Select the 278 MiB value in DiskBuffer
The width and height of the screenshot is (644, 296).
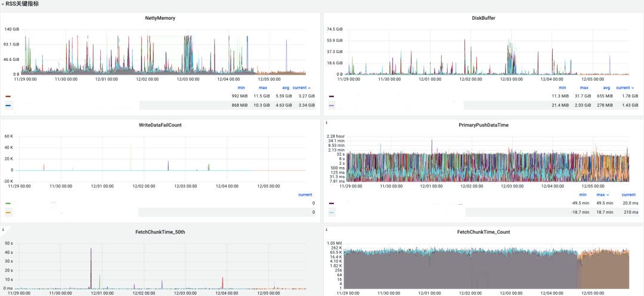click(605, 105)
